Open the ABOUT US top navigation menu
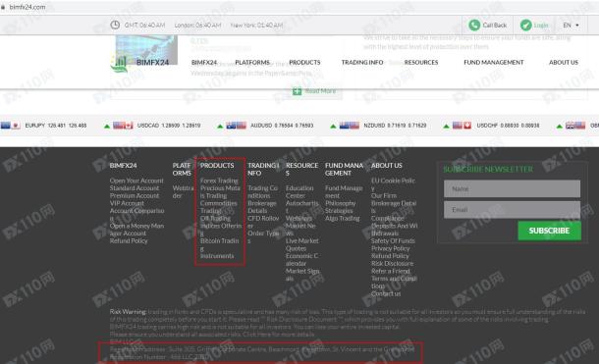This screenshot has width=599, height=364. point(564,62)
